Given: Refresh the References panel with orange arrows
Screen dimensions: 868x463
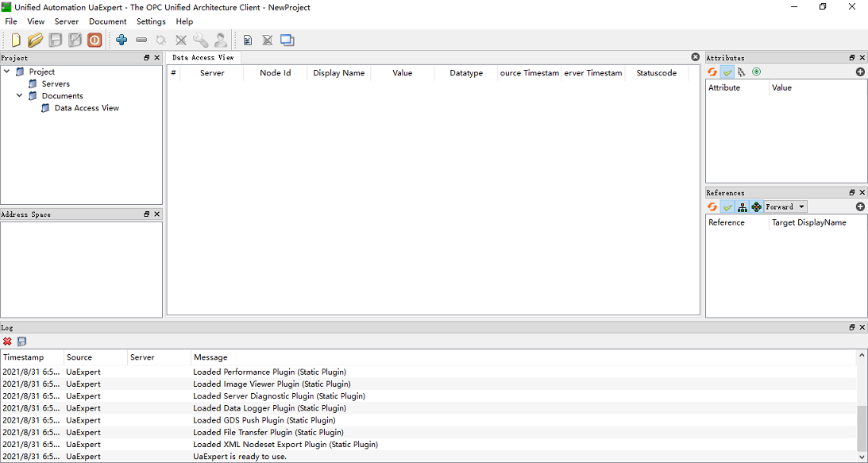Looking at the screenshot, I should click(712, 206).
